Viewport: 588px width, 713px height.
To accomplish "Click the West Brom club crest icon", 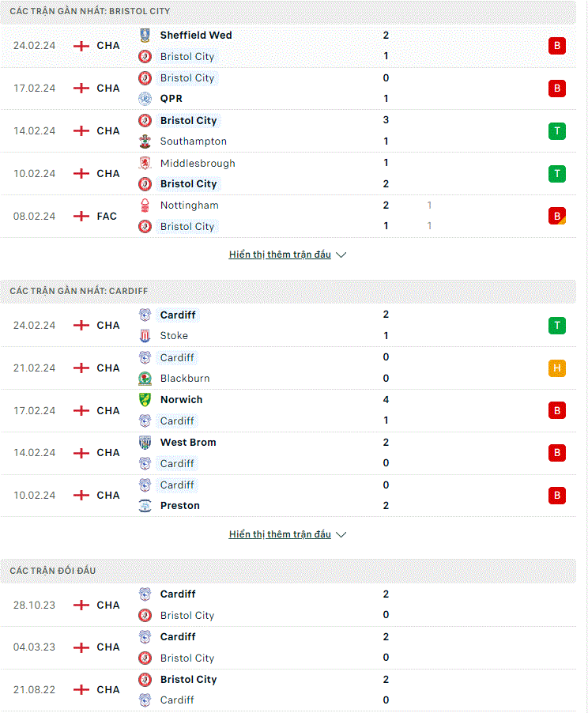I will click(x=145, y=443).
